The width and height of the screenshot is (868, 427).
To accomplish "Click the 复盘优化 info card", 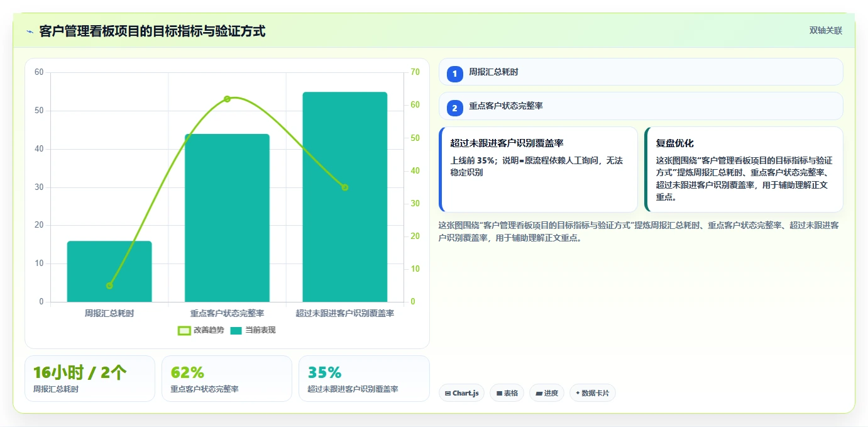I will pos(744,169).
